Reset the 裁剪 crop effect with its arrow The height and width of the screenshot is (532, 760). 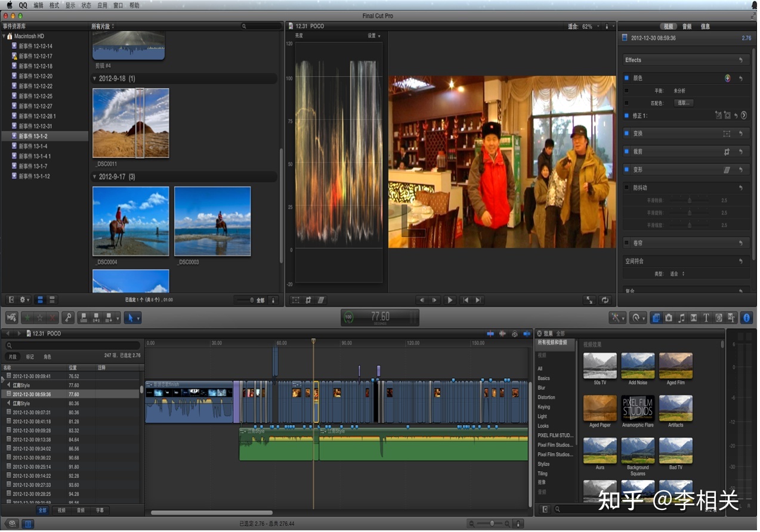point(740,152)
